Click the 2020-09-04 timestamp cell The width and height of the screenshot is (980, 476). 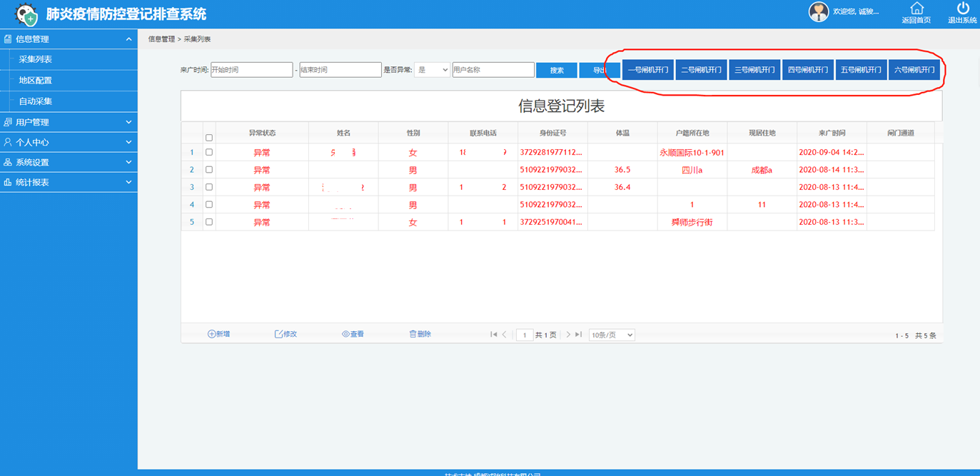tap(832, 153)
